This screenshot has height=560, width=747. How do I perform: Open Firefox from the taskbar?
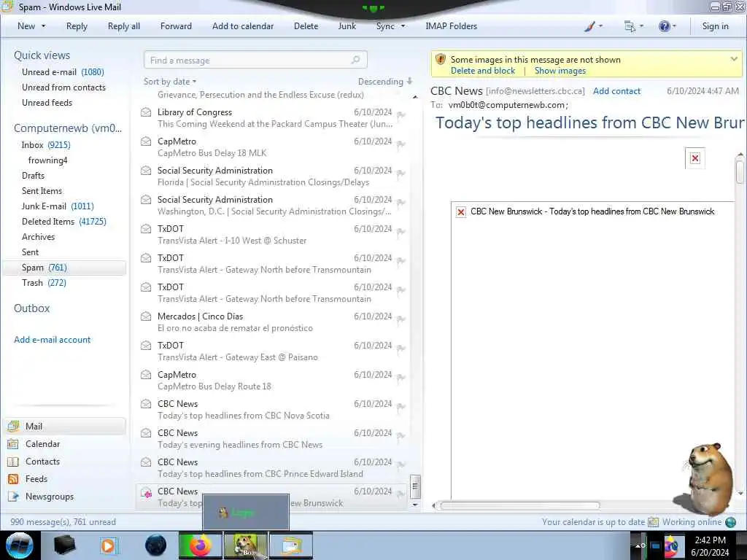click(x=200, y=545)
